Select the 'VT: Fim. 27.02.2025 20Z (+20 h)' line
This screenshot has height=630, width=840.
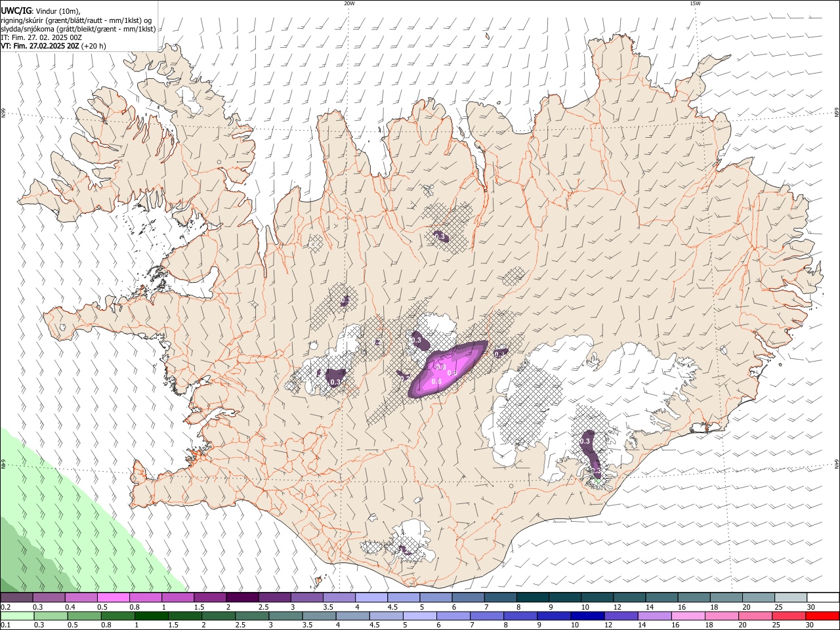coord(53,46)
